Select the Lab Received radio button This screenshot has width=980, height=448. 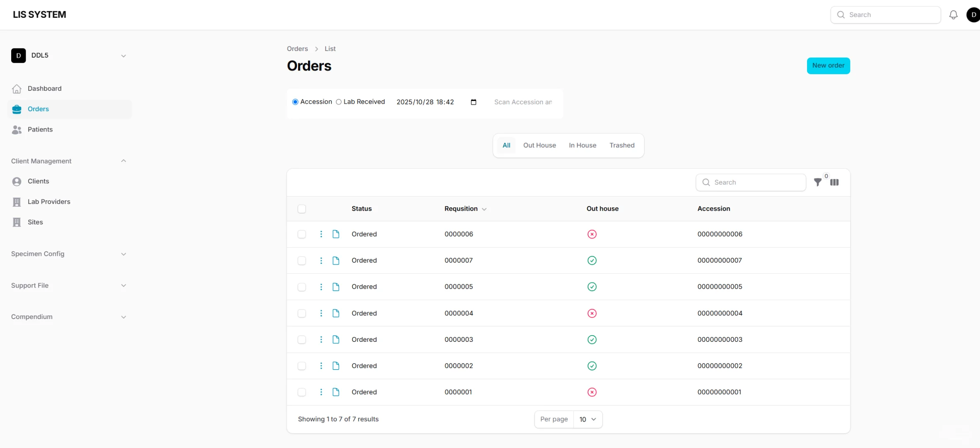click(339, 102)
